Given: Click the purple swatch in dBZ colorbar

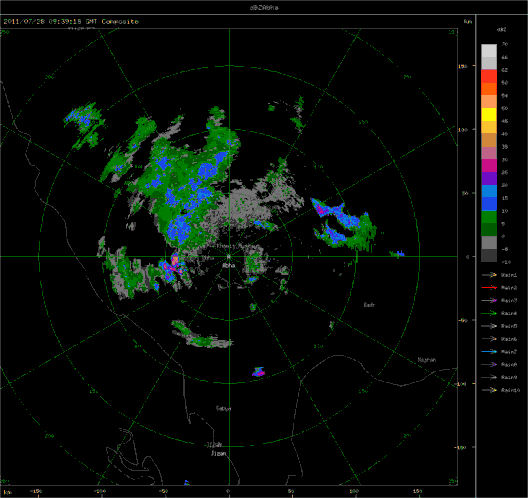Looking at the screenshot, I should tap(489, 178).
